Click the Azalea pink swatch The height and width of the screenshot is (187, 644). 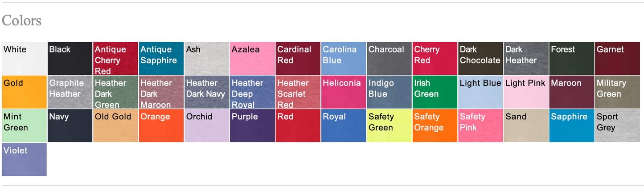click(252, 58)
